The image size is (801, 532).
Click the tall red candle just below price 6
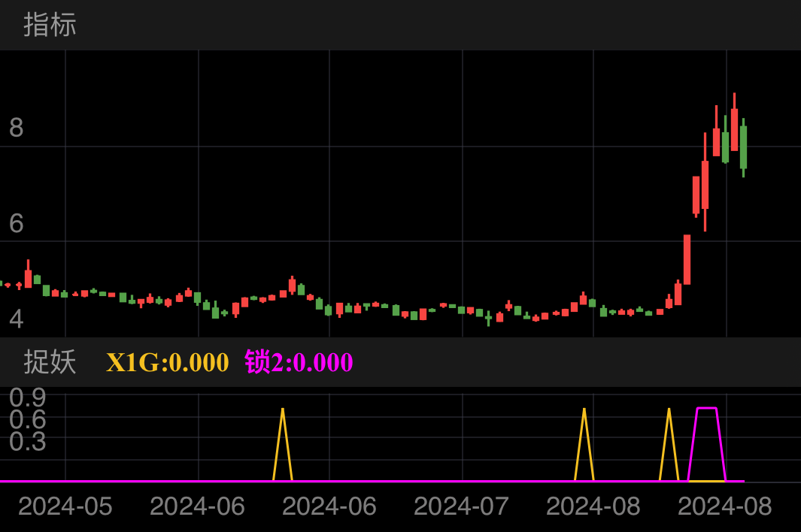pos(687,259)
